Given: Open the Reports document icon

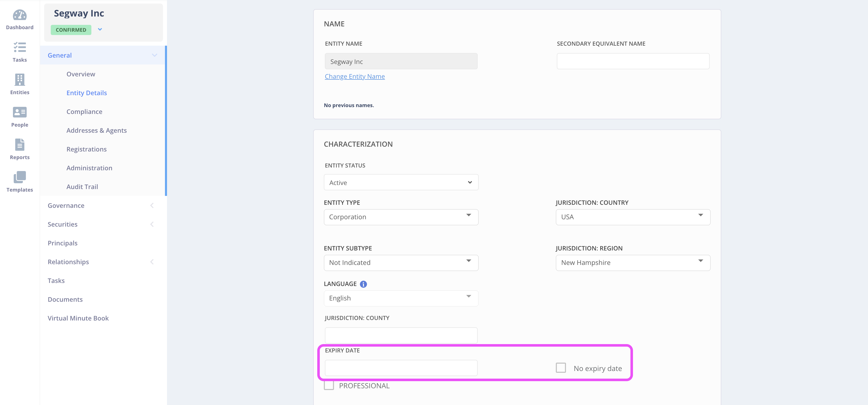Looking at the screenshot, I should [20, 145].
